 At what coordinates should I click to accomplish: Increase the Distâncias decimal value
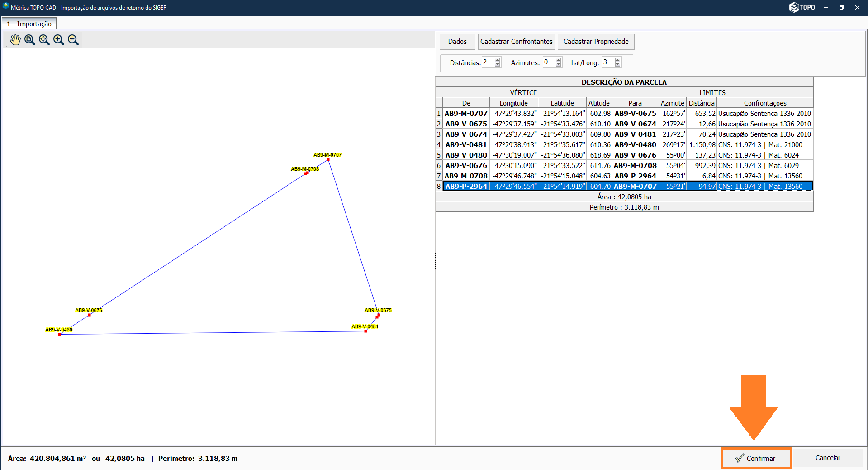pos(498,60)
